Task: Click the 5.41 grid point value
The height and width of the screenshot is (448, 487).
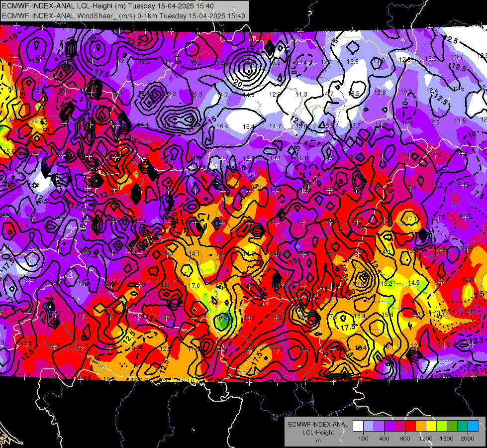Action: pos(470,312)
